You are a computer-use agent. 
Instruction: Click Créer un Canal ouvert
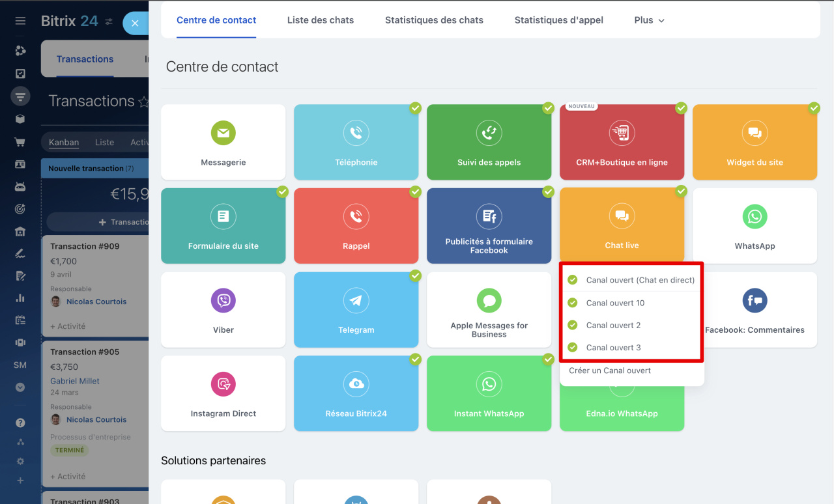click(x=610, y=371)
